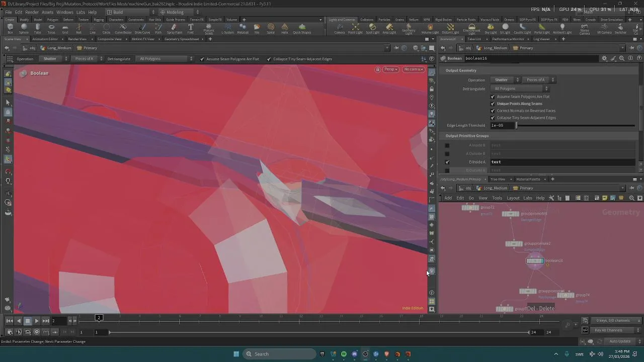Add an Area Light from the shelf
Viewport: 644px width, 362px height.
point(389,29)
